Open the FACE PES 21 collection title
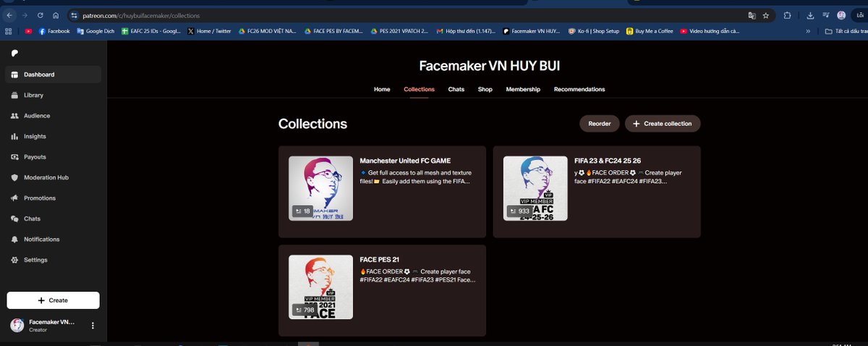Image resolution: width=868 pixels, height=346 pixels. [380, 259]
